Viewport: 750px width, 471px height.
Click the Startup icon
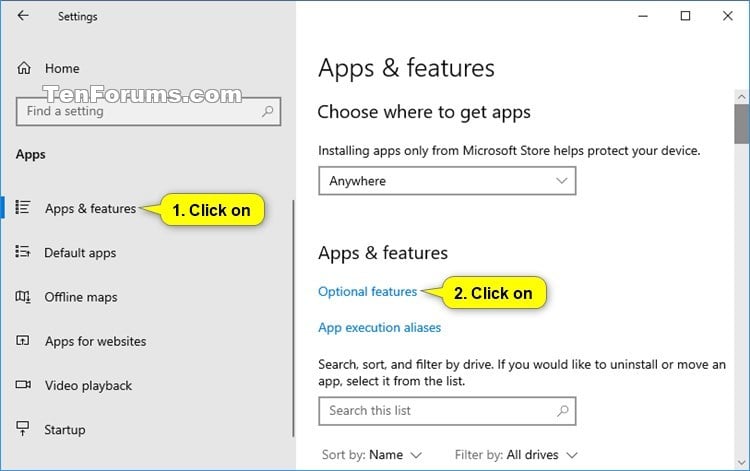pos(22,428)
